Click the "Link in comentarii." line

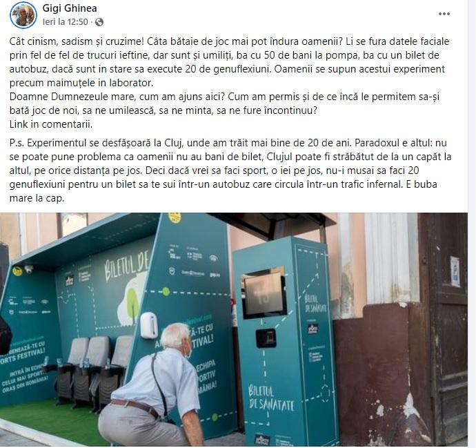point(51,124)
